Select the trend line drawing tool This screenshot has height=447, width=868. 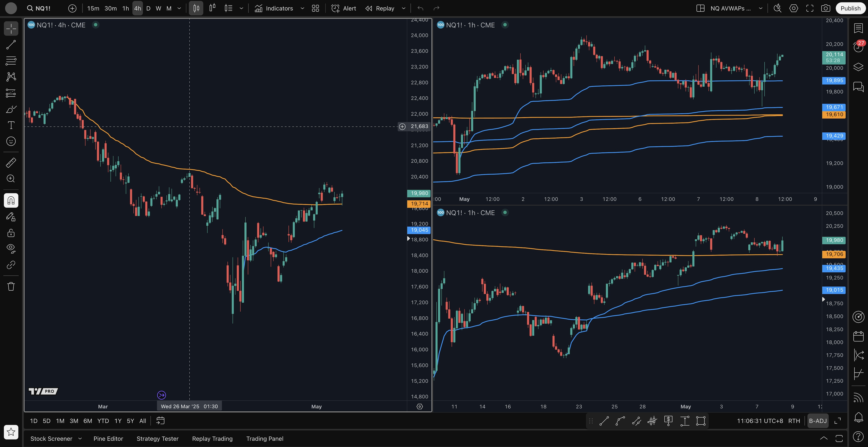pyautogui.click(x=11, y=45)
